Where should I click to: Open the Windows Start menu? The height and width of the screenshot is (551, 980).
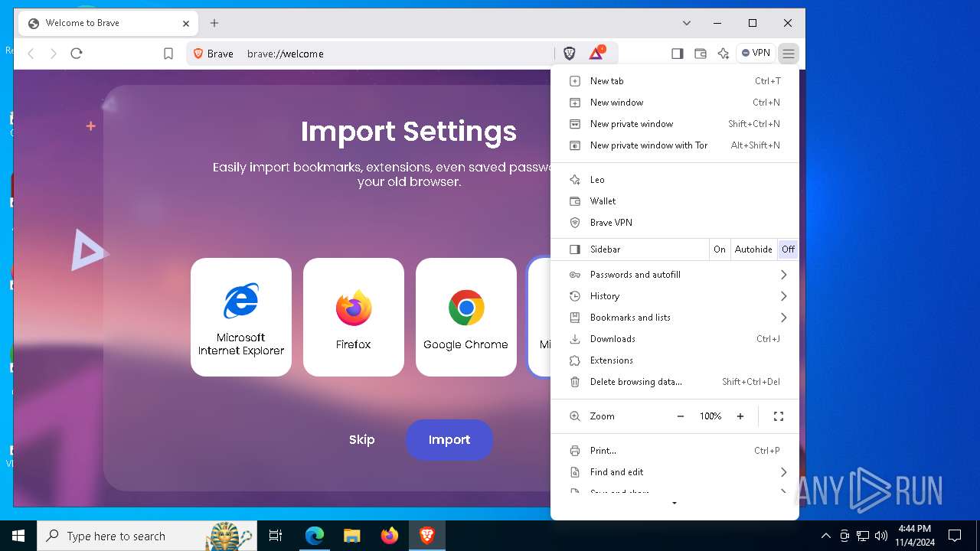(18, 536)
